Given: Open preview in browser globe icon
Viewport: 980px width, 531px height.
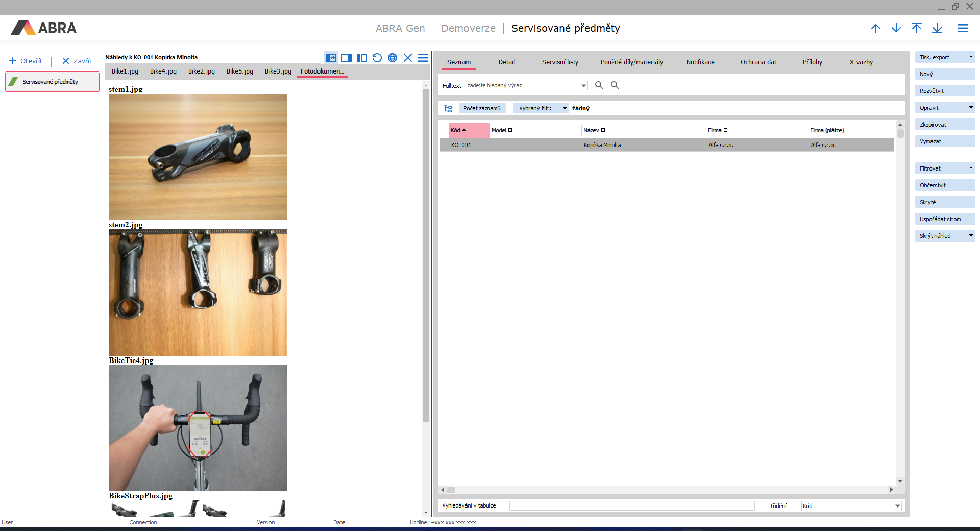Looking at the screenshot, I should (x=393, y=58).
